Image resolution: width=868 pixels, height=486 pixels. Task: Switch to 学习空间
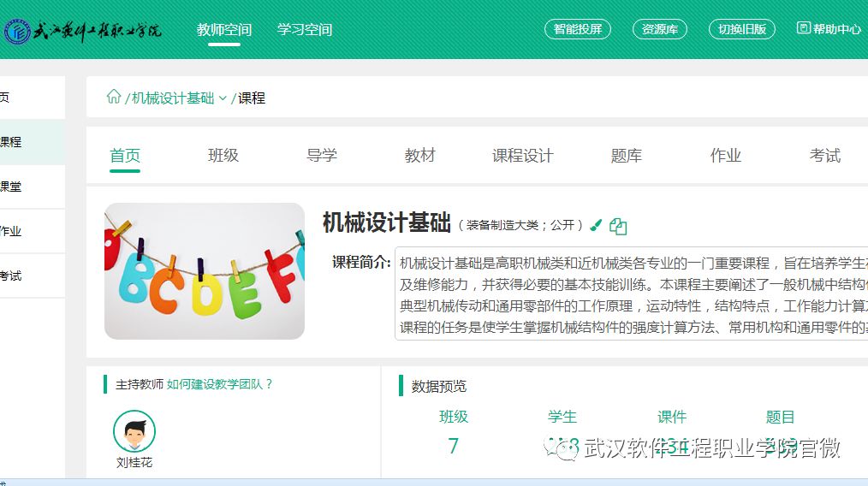click(x=305, y=30)
